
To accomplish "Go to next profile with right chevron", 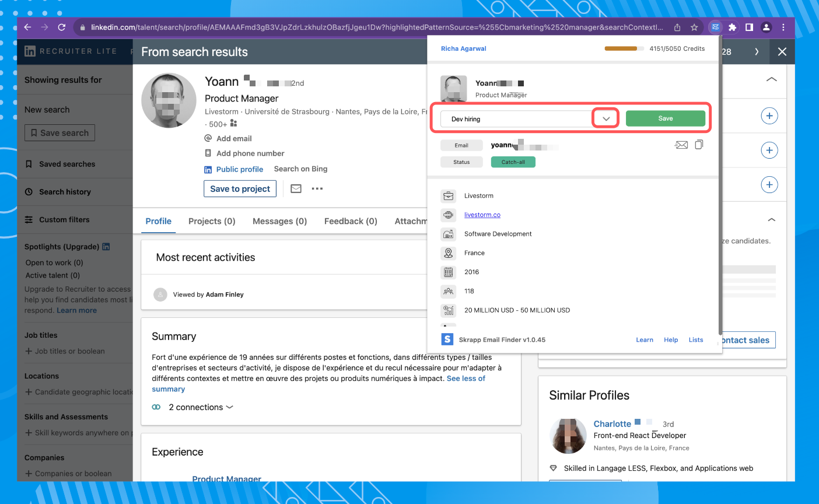I will pyautogui.click(x=757, y=52).
